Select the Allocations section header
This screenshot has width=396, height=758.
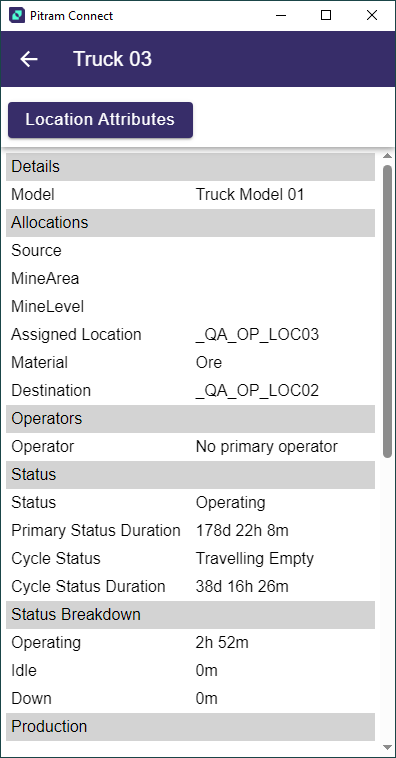pyautogui.click(x=191, y=223)
